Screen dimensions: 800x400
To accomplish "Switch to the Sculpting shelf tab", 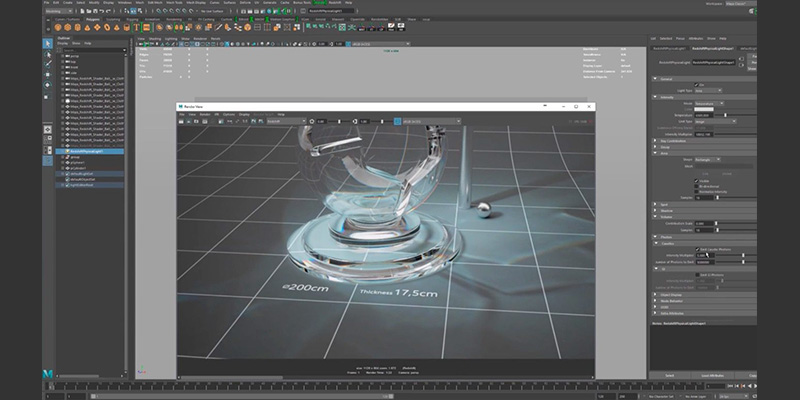I will click(113, 19).
